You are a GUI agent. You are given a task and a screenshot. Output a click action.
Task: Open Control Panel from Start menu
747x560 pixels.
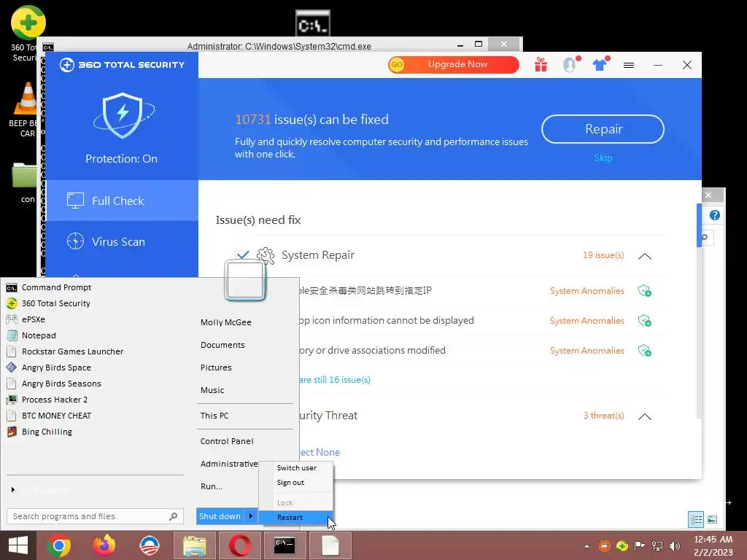click(x=227, y=441)
